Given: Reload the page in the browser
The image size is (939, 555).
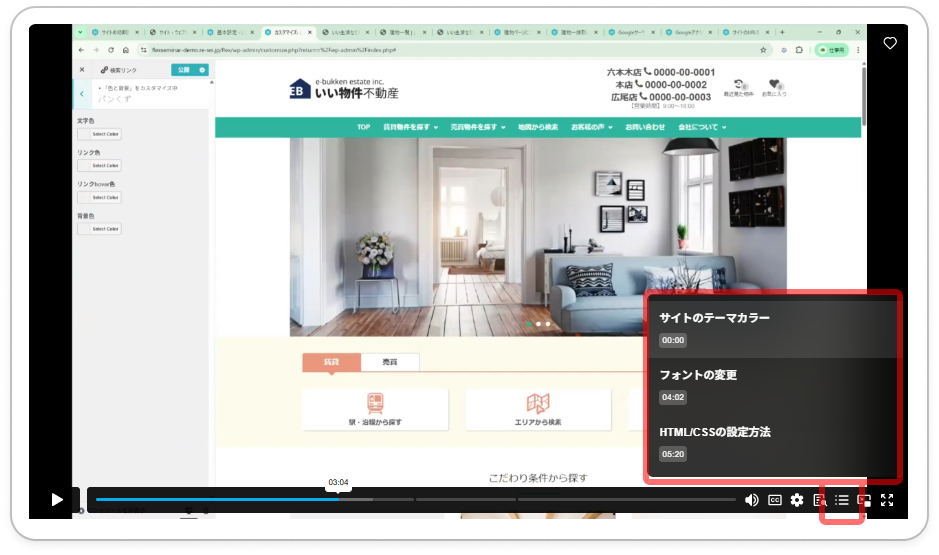Looking at the screenshot, I should 111,50.
